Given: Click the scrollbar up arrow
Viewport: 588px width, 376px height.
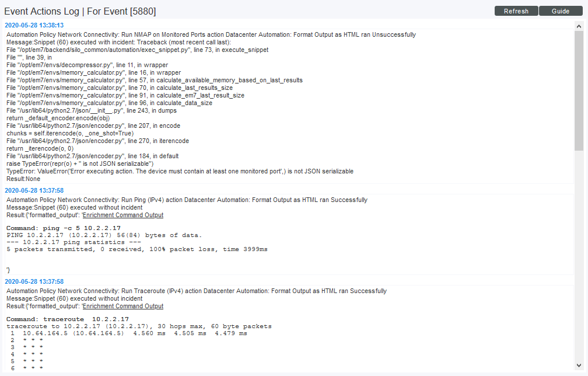Looking at the screenshot, I should (579, 27).
